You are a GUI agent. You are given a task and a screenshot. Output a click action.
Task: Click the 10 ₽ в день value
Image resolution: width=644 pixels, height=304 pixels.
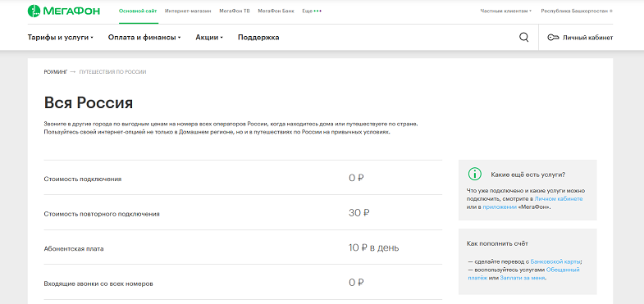(x=374, y=247)
